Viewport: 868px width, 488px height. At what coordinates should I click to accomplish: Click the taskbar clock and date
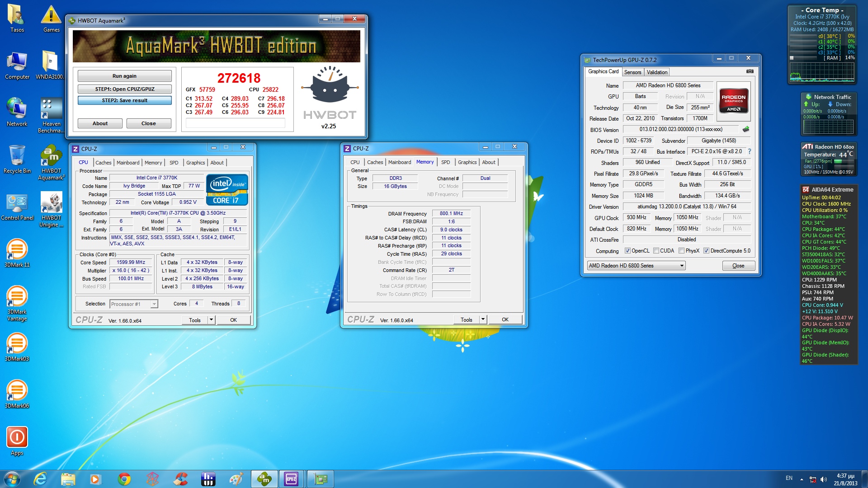point(845,479)
